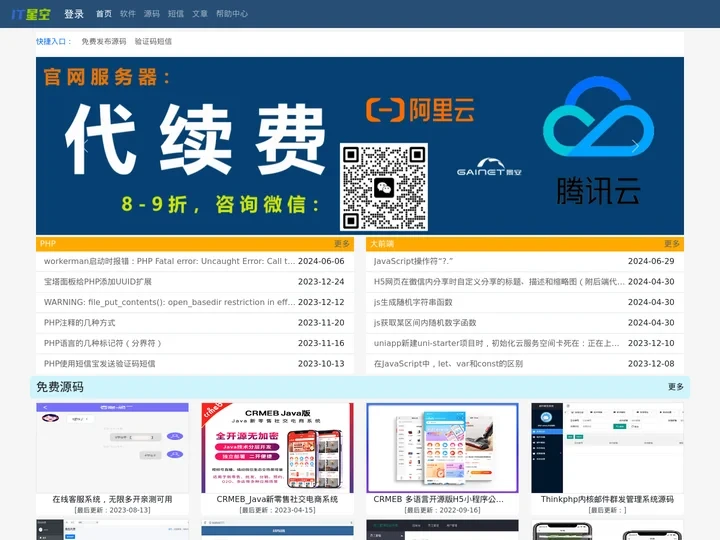
Task: Open the 帮助中心 menu item
Action: pyautogui.click(x=232, y=14)
